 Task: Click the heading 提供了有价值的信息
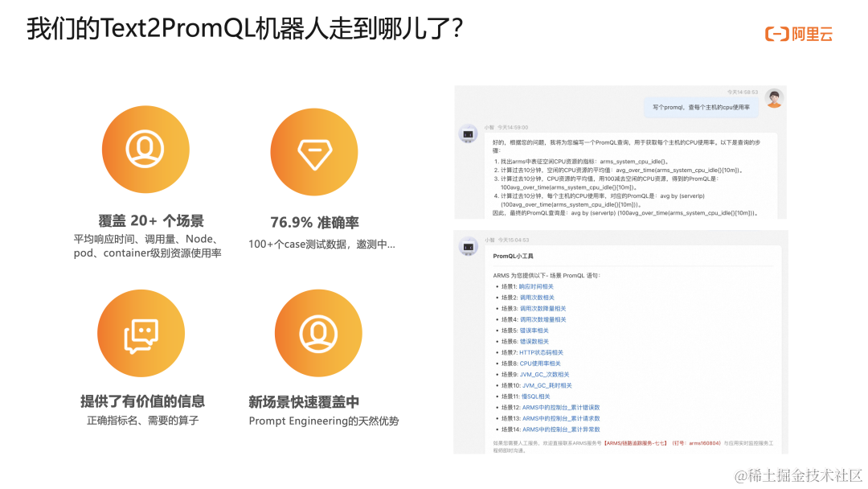coord(142,401)
